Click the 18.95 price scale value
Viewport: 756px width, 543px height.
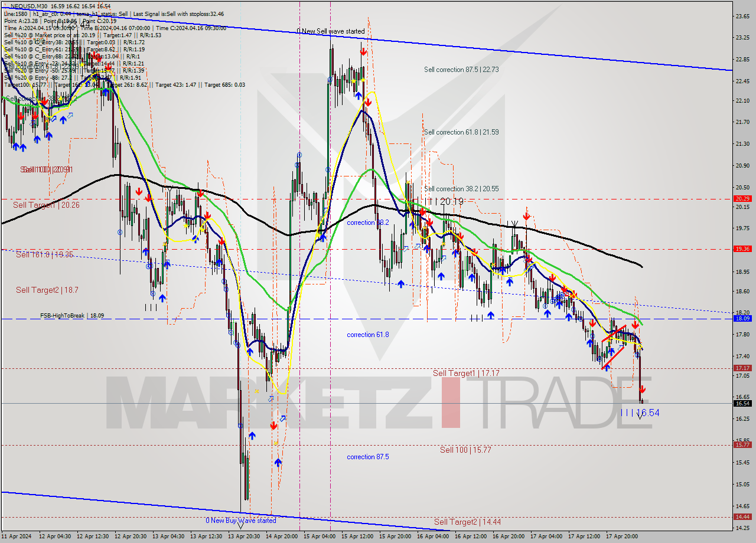pyautogui.click(x=742, y=272)
